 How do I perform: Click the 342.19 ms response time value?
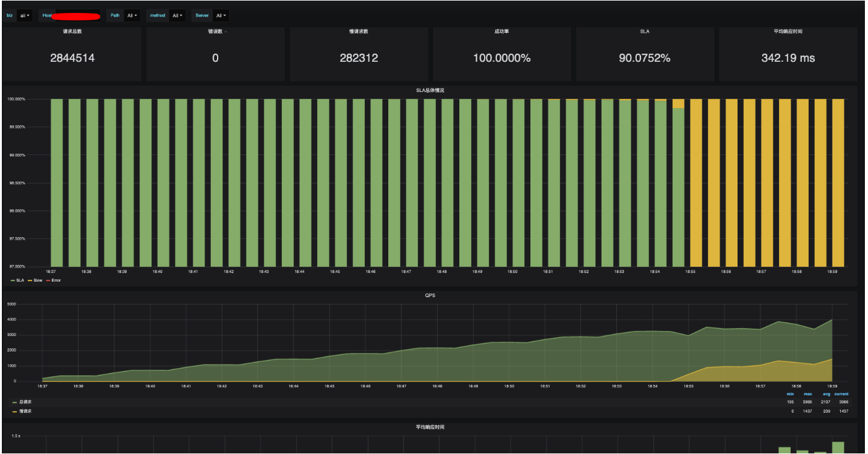tap(788, 58)
